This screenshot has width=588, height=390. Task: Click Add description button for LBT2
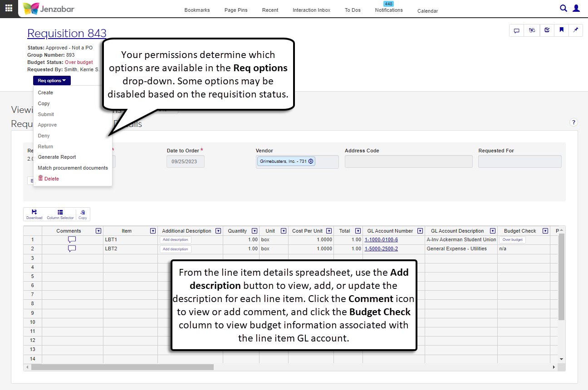click(176, 249)
